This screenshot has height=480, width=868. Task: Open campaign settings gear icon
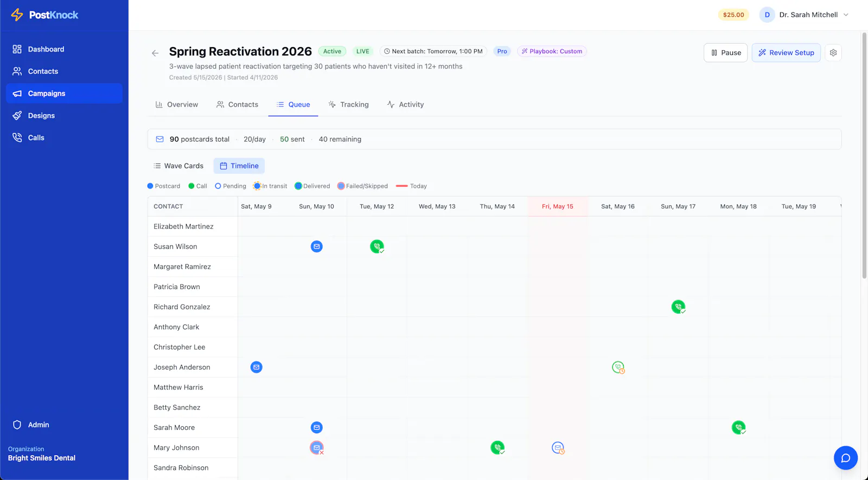[833, 53]
